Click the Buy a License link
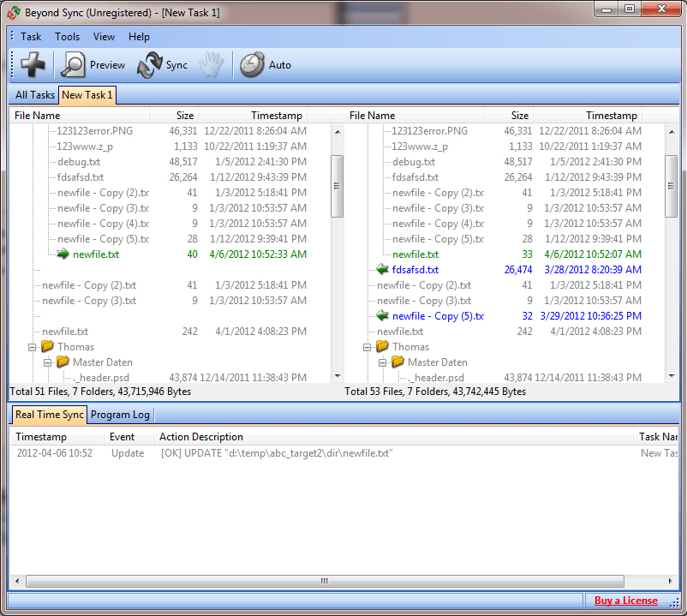This screenshot has width=687, height=616. [x=625, y=601]
